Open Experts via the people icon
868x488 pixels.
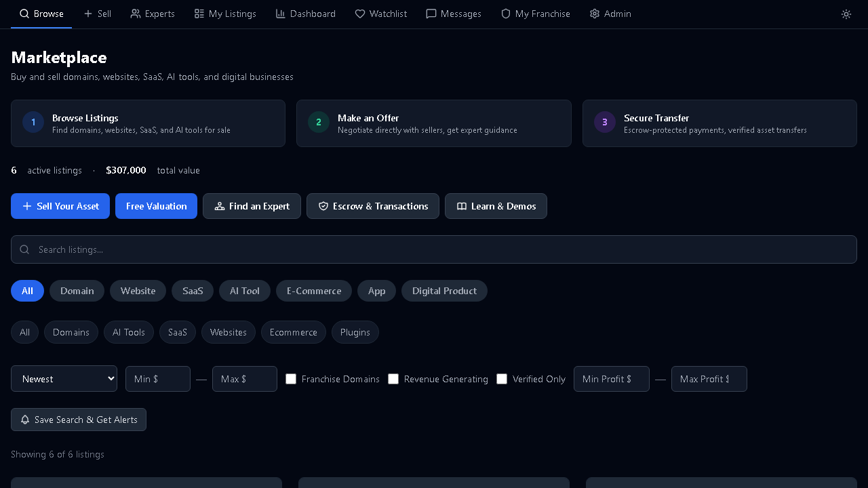[x=134, y=14]
